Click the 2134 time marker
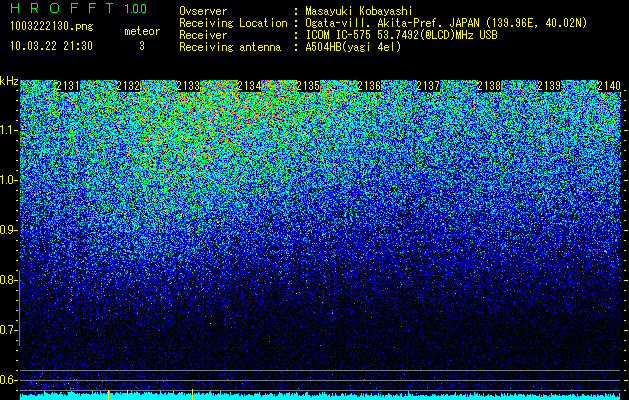 pyautogui.click(x=249, y=86)
